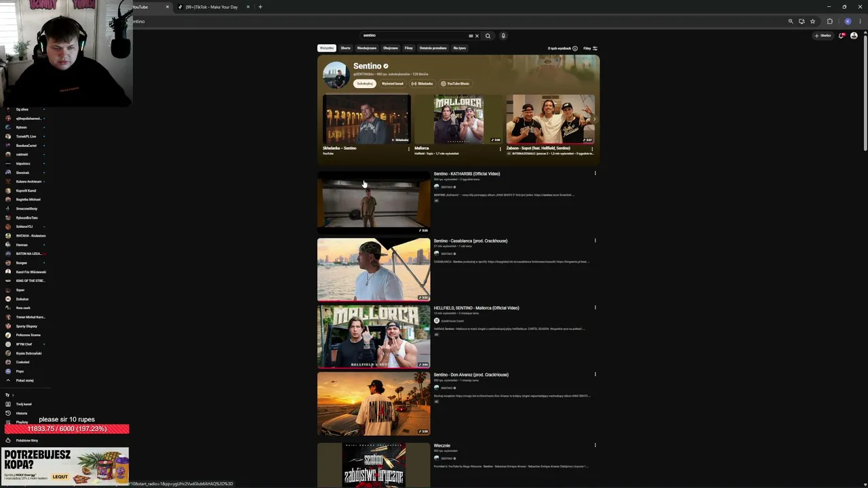Play the Sentino - Don Alvarez thumbnail

click(374, 403)
